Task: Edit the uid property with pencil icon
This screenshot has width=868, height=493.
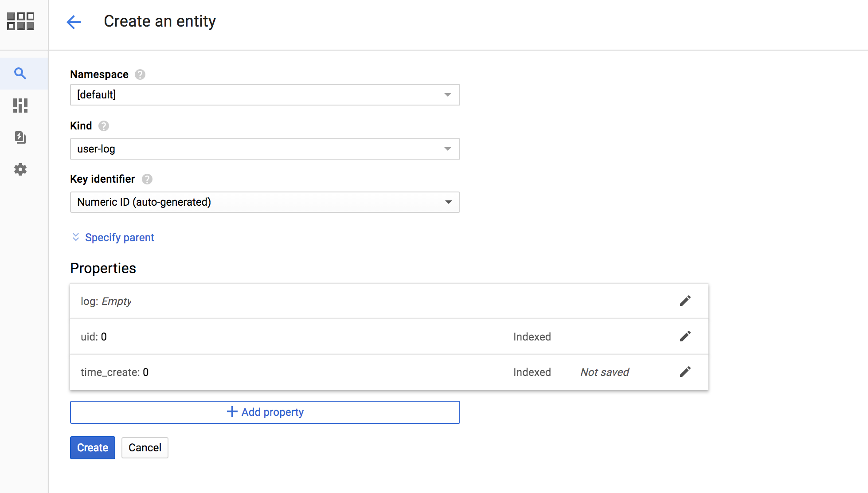Action: [685, 336]
